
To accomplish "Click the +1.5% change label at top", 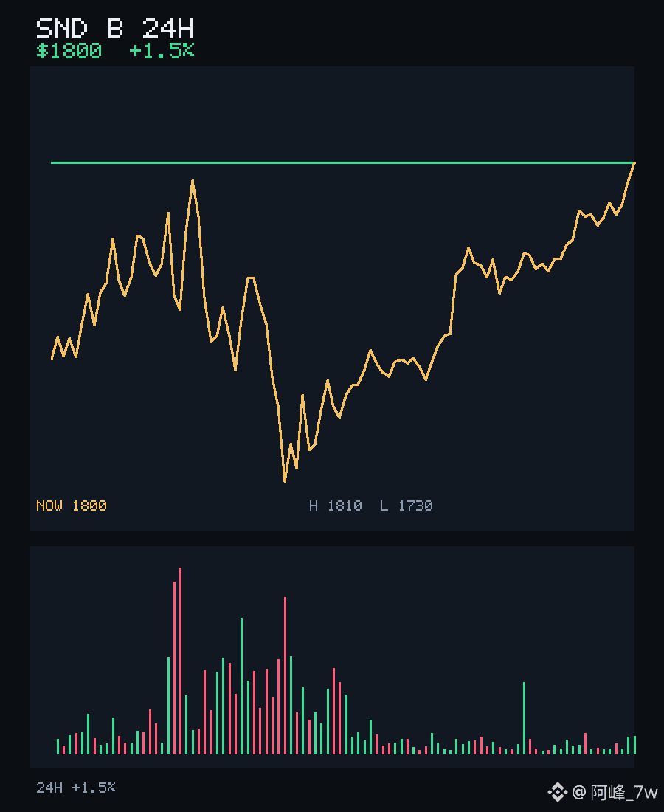I will [162, 51].
